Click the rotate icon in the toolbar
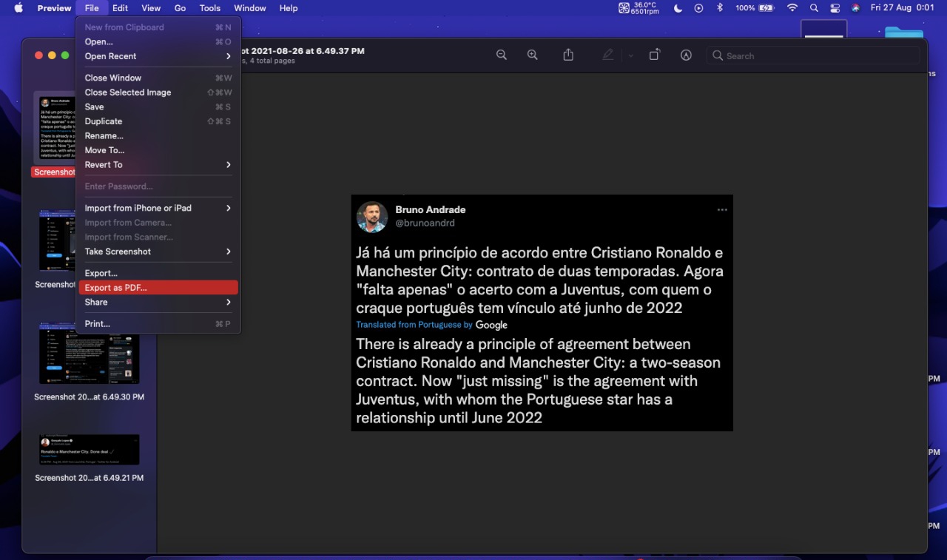Viewport: 947px width, 560px height. (x=654, y=55)
